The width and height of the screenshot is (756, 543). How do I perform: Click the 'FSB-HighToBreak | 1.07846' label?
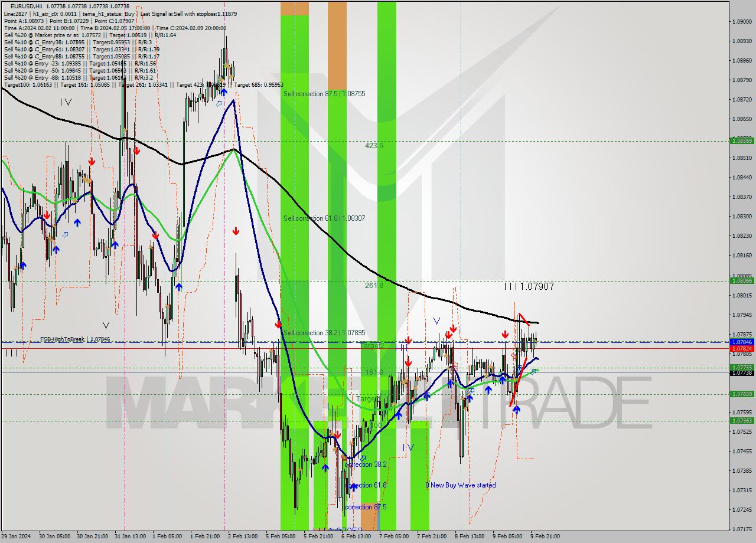coord(75,339)
